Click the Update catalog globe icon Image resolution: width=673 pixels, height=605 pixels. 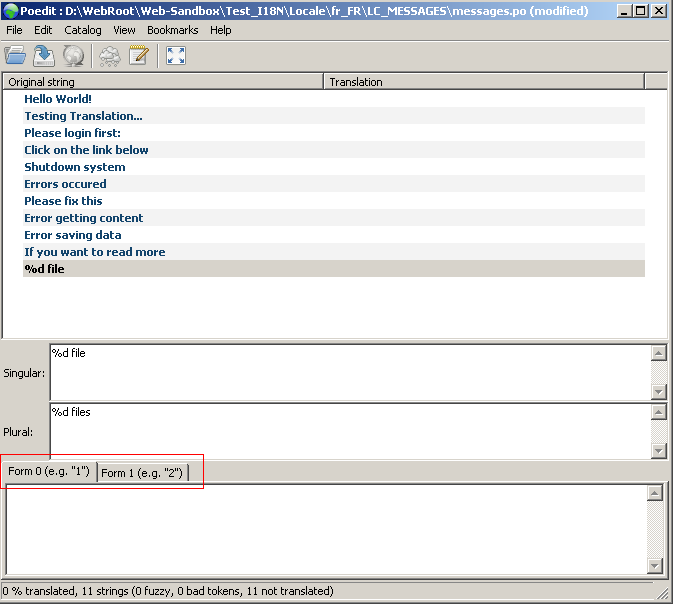[x=73, y=56]
